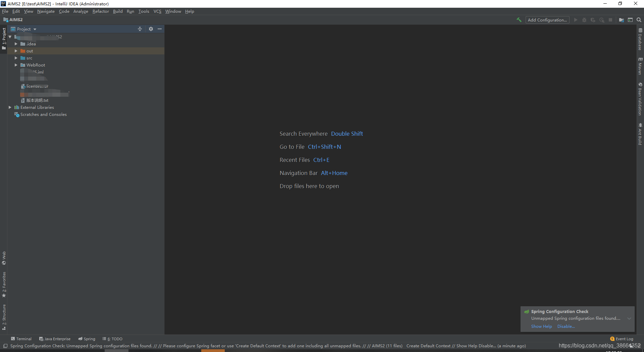
Task: Click the green Build Project hammer icon
Action: (x=519, y=20)
